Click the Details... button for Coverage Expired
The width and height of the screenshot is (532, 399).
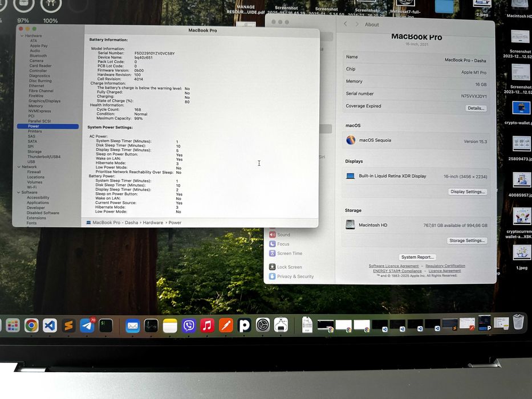tap(476, 108)
